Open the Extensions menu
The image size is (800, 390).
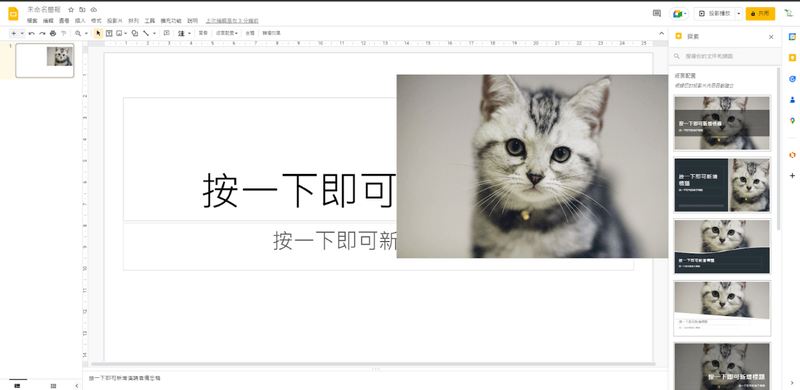(x=171, y=21)
